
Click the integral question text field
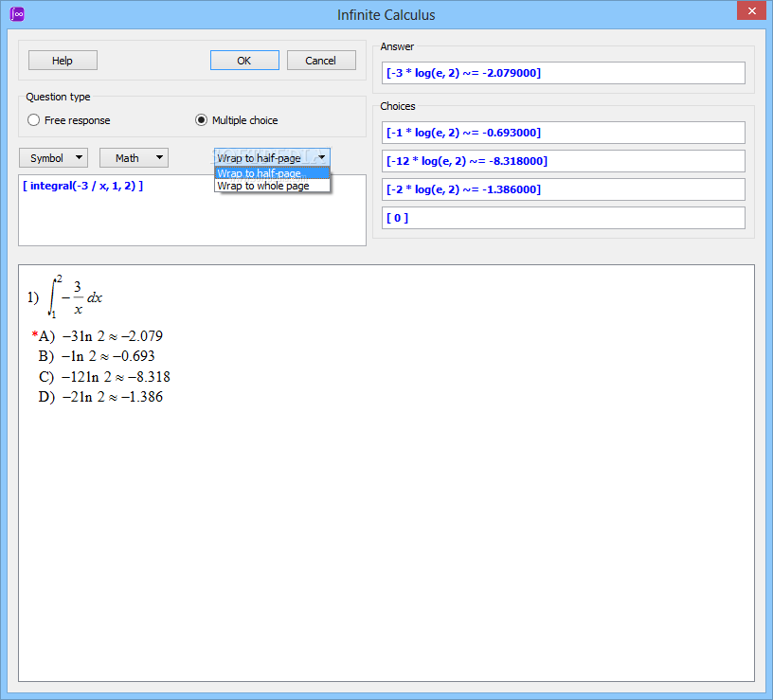pyautogui.click(x=192, y=210)
